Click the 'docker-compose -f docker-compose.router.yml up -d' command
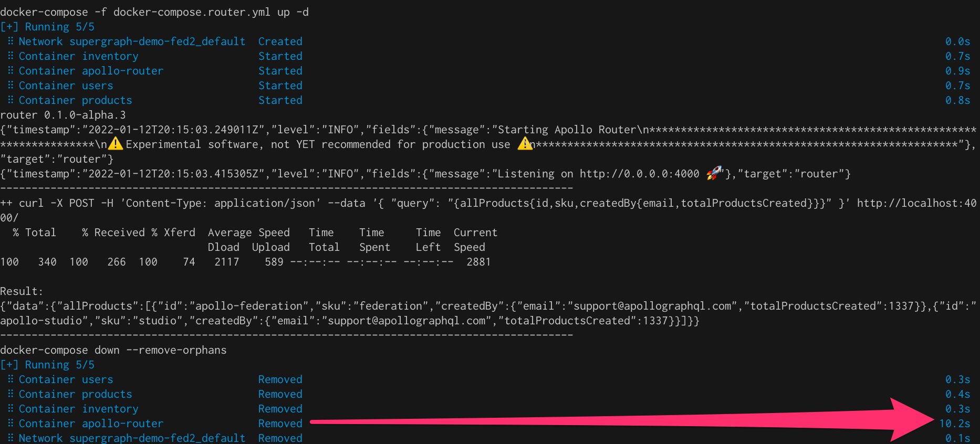The width and height of the screenshot is (980, 444). [x=154, y=12]
